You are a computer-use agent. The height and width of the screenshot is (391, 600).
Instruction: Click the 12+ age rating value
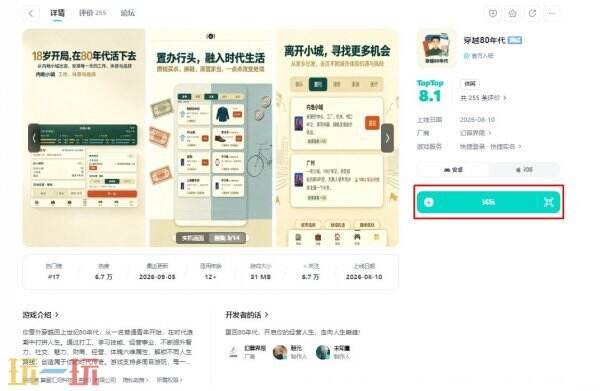(x=210, y=277)
